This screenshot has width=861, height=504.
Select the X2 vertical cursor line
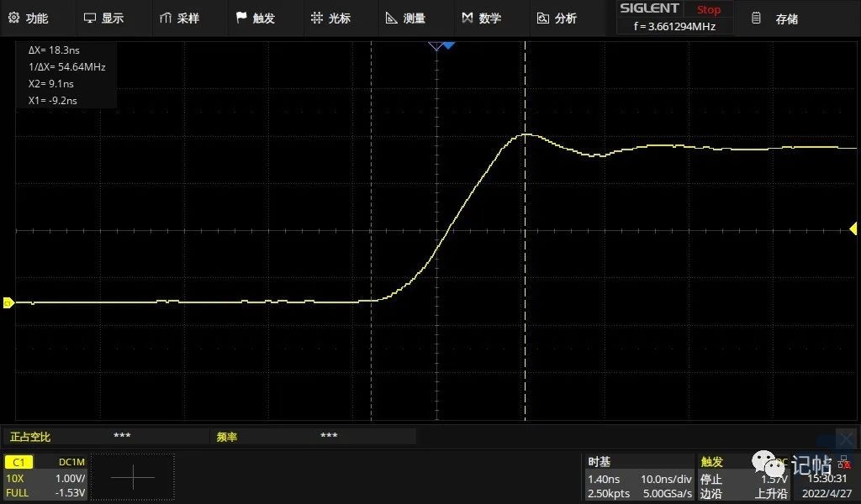[x=525, y=231]
